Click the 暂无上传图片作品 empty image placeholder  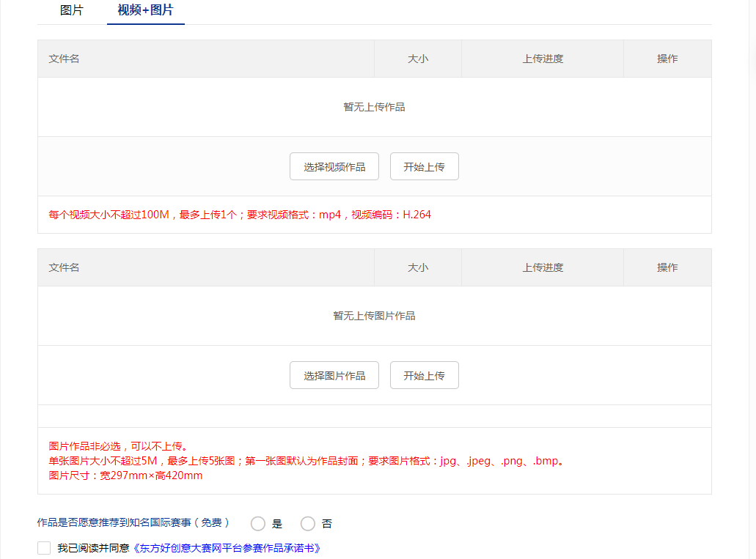(374, 316)
